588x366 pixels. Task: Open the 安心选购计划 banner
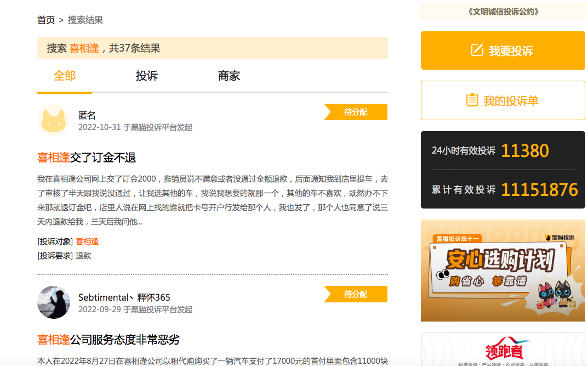503,271
